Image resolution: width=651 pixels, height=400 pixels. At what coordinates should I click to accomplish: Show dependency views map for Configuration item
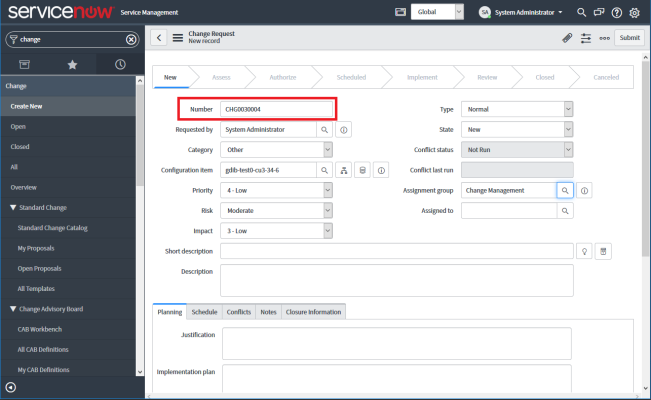344,170
